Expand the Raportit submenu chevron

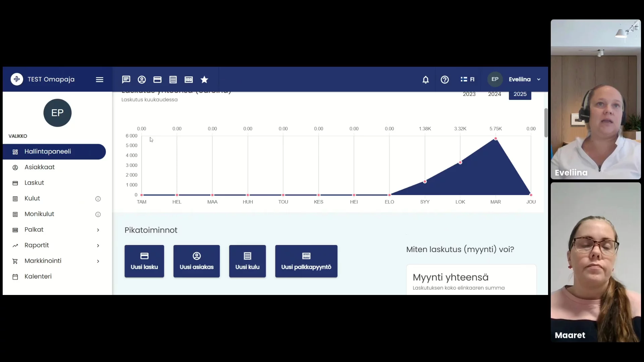tap(98, 246)
